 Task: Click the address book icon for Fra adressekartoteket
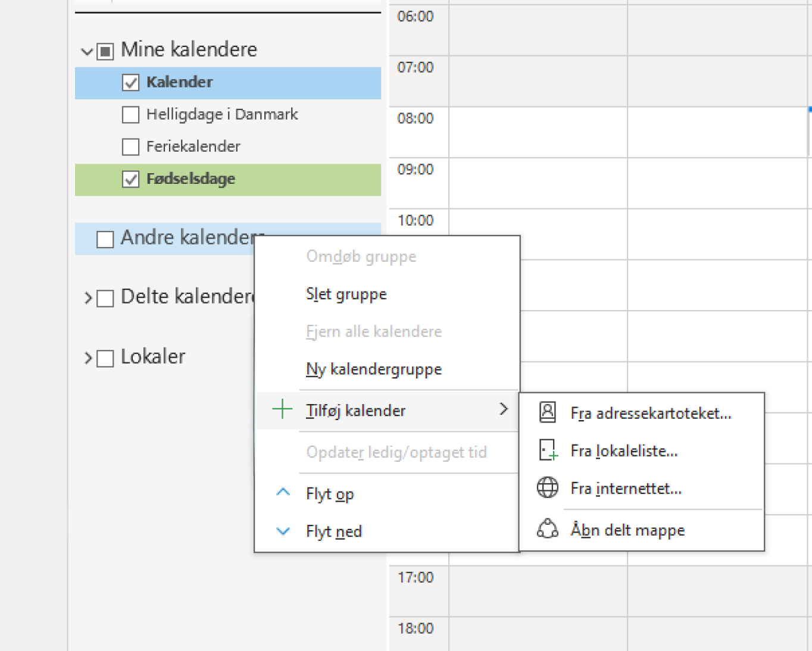(547, 412)
